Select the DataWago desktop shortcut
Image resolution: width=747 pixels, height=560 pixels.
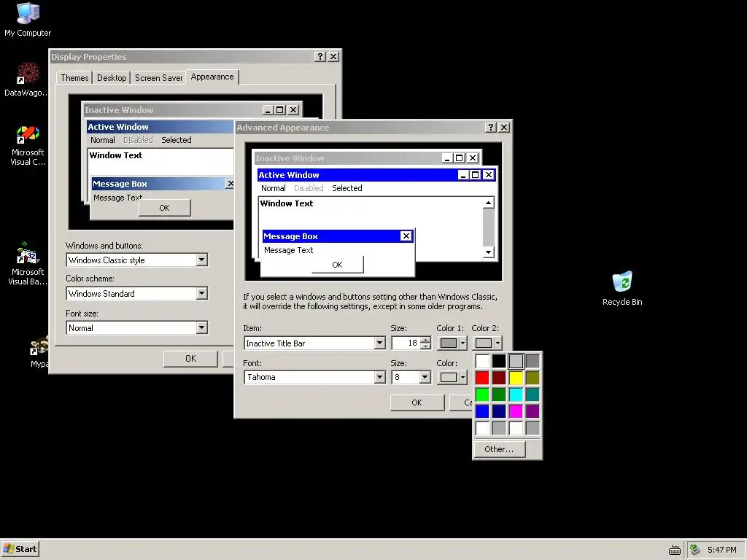coord(26,79)
